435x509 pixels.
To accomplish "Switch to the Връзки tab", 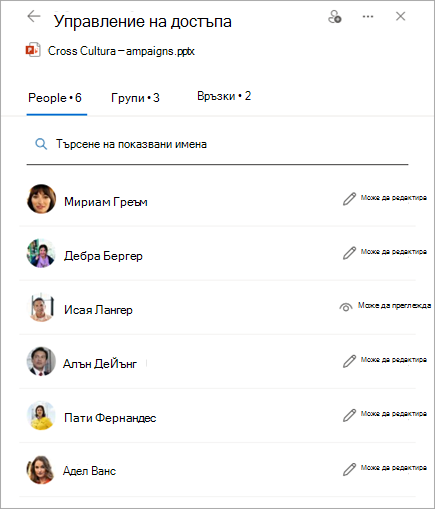I will (224, 96).
